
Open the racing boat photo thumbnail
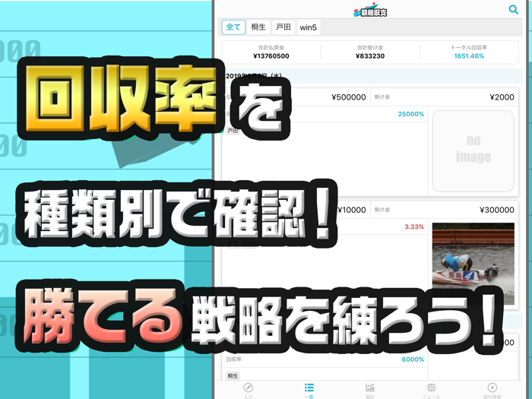pos(473,264)
